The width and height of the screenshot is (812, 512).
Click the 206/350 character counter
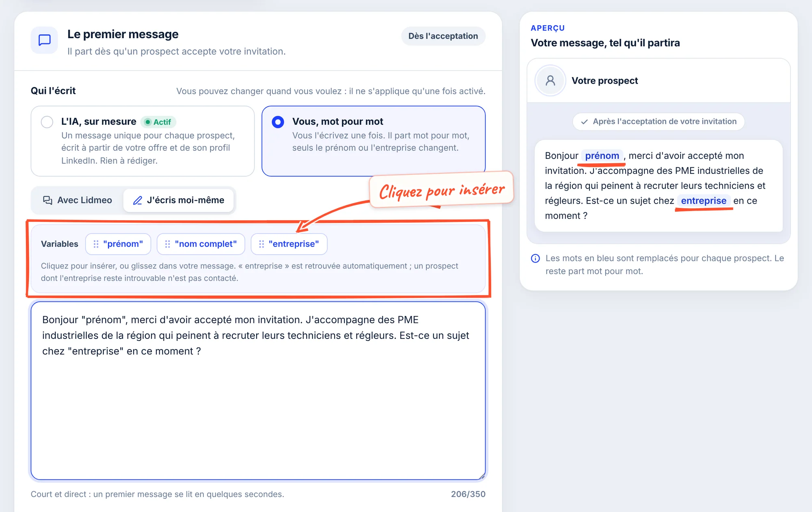468,494
